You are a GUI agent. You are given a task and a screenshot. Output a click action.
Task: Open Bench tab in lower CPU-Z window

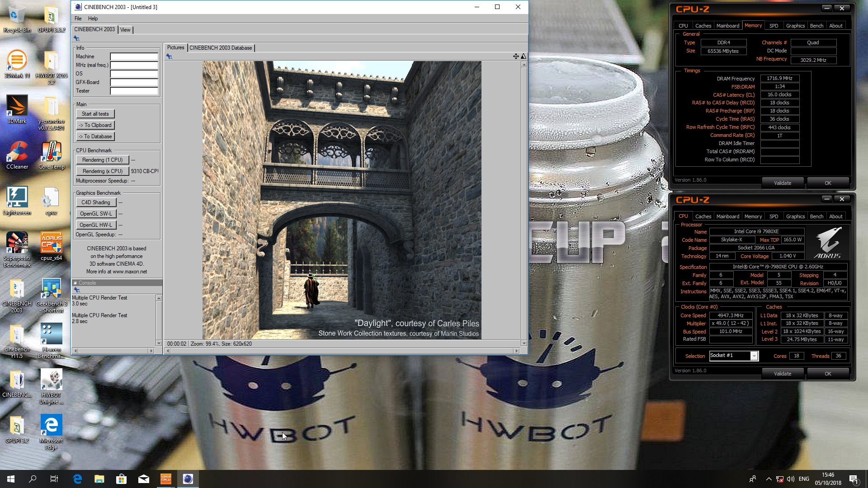click(816, 216)
